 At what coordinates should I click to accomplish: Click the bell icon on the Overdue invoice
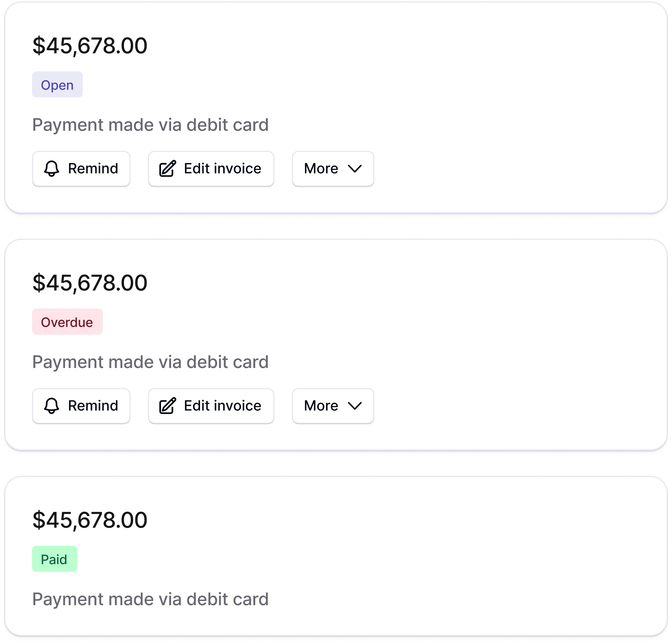click(52, 406)
